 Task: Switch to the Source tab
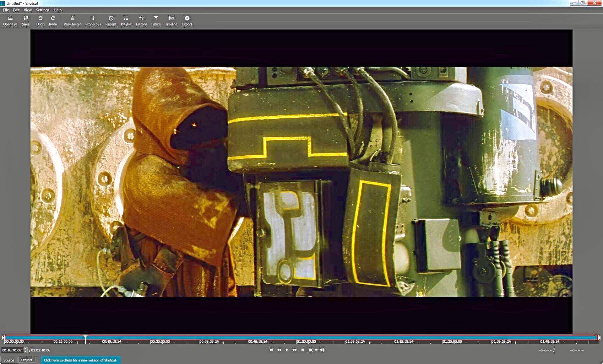click(9, 360)
